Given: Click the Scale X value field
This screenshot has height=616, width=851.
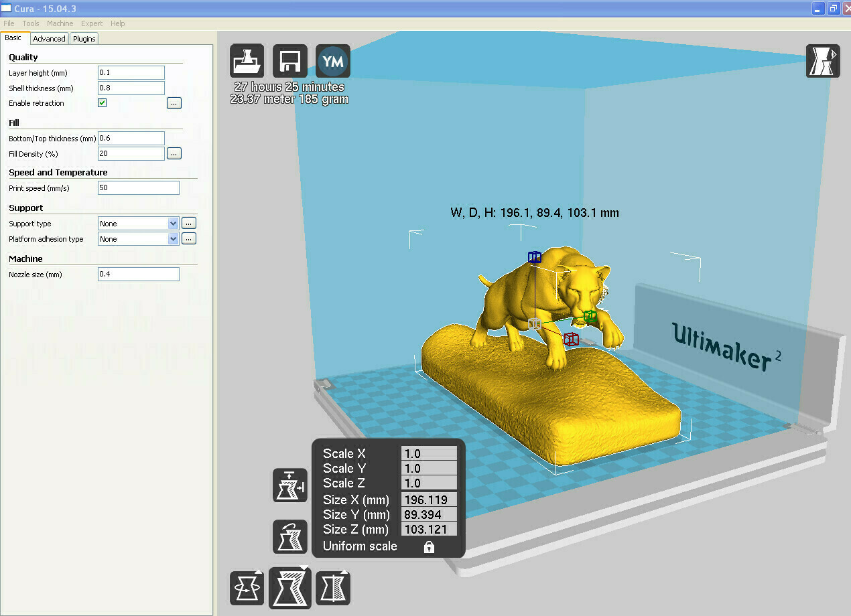Looking at the screenshot, I should tap(429, 454).
